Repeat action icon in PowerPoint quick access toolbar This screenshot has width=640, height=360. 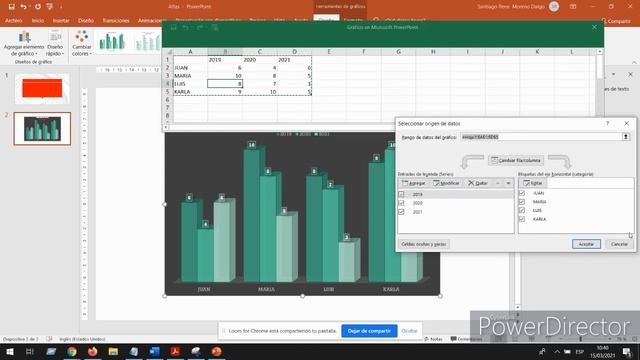click(38, 7)
